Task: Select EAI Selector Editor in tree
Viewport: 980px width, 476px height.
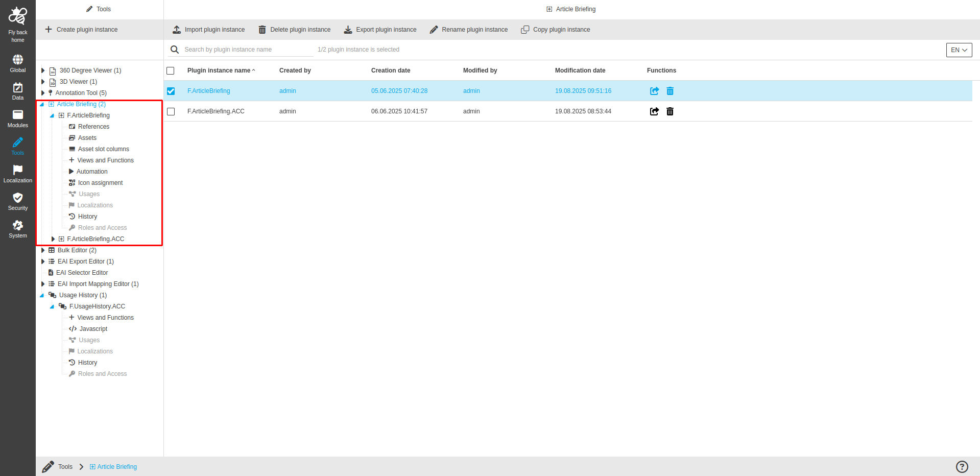Action: (x=82, y=273)
